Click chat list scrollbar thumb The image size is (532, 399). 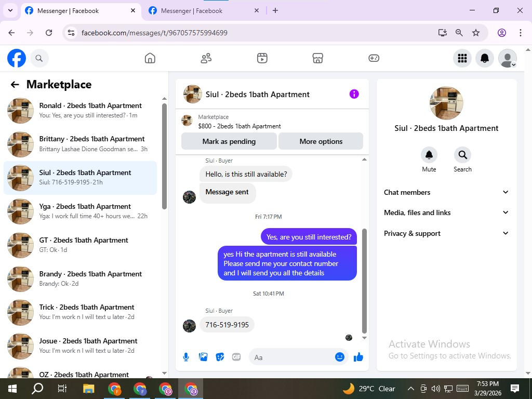point(164,156)
